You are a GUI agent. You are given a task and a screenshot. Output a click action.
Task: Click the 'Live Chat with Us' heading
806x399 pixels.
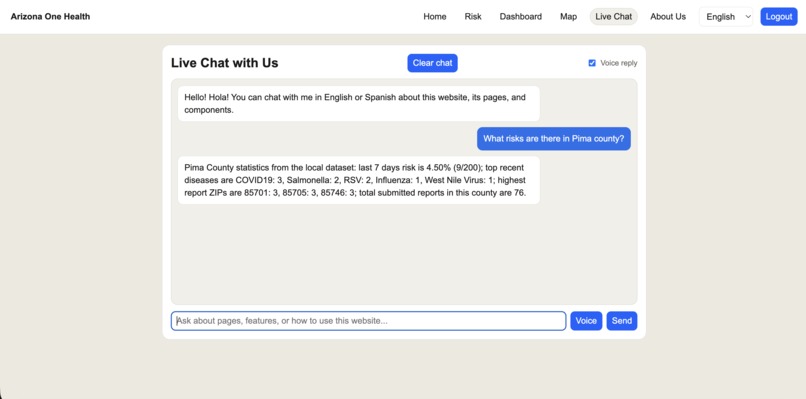click(225, 63)
